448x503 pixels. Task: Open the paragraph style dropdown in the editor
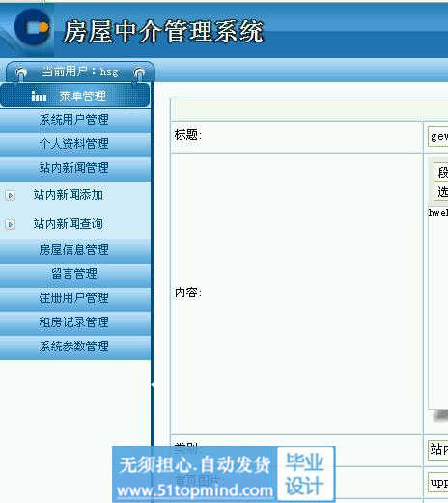tap(441, 172)
